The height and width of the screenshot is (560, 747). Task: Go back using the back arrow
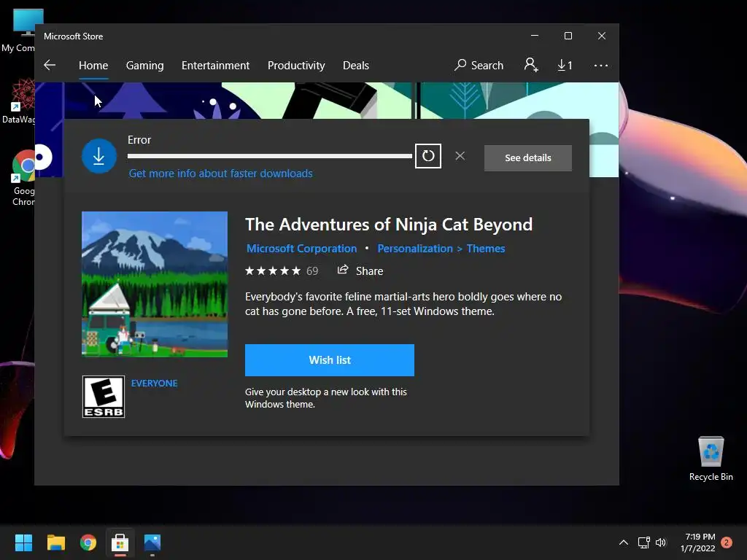tap(50, 65)
